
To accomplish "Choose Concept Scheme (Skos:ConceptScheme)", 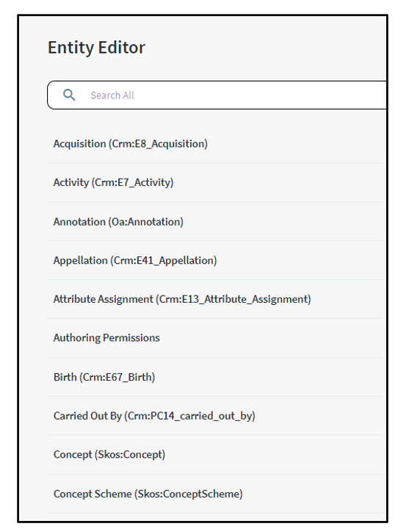I will tap(217, 494).
